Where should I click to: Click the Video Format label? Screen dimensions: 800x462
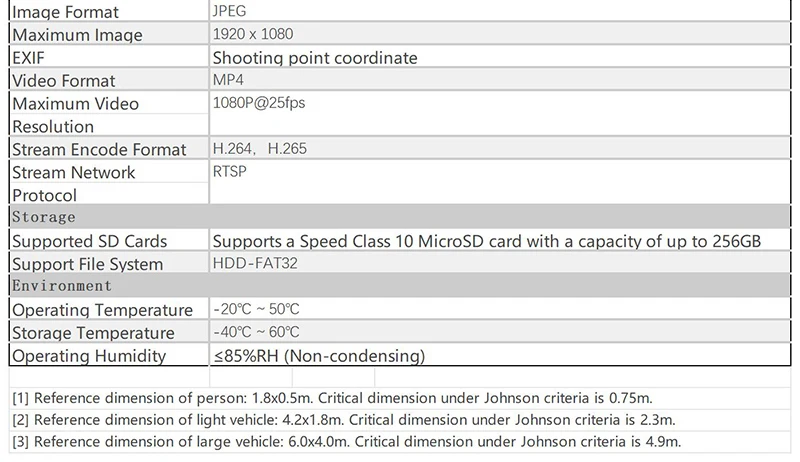(64, 81)
